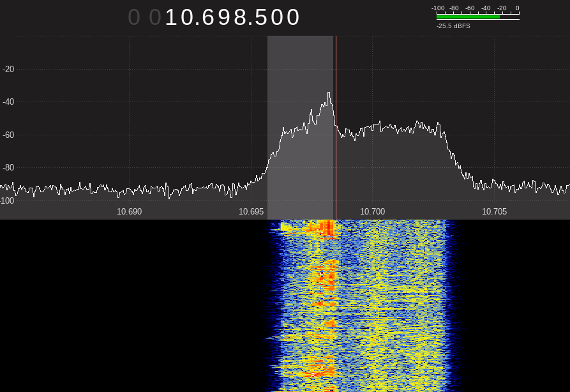Click the green signal strength meter bar
This screenshot has width=570, height=392.
pos(468,17)
